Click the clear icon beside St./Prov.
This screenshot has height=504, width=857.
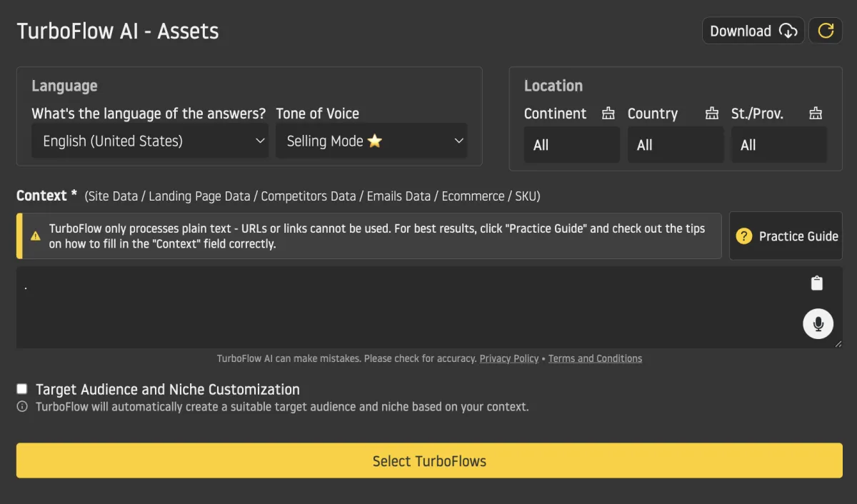pyautogui.click(x=816, y=114)
